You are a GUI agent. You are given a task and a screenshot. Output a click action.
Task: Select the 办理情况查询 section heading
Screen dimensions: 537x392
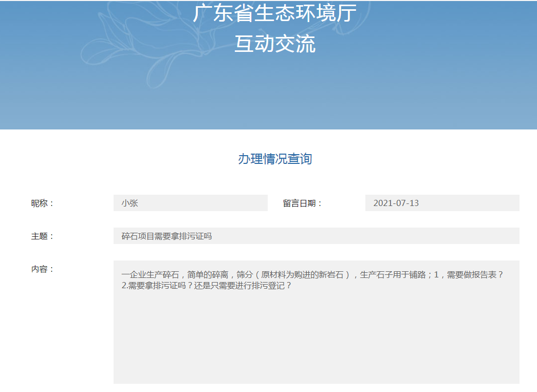click(x=274, y=159)
